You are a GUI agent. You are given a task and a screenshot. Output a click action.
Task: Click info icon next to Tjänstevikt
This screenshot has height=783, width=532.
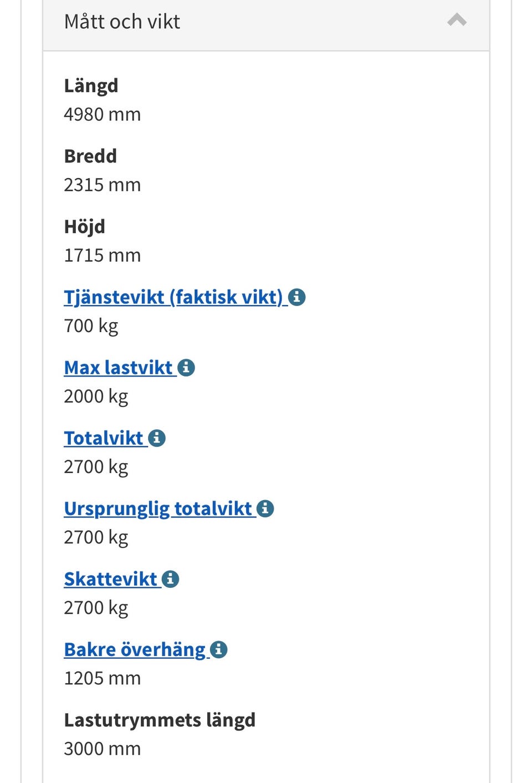coord(297,297)
